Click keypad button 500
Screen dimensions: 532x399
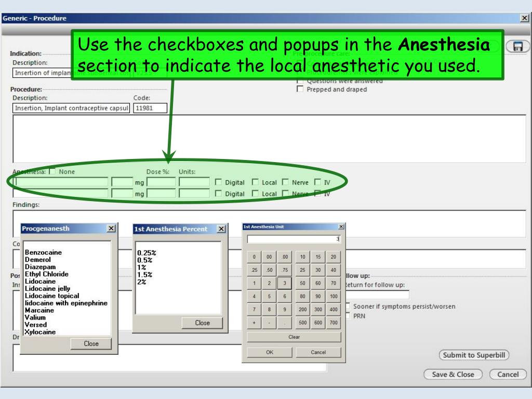tap(303, 322)
